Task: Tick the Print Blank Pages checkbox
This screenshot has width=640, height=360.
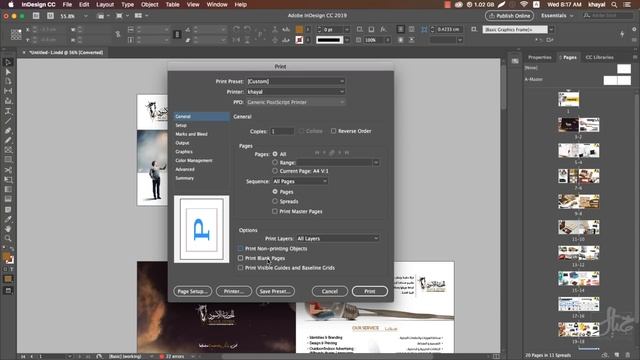Action: coord(240,258)
